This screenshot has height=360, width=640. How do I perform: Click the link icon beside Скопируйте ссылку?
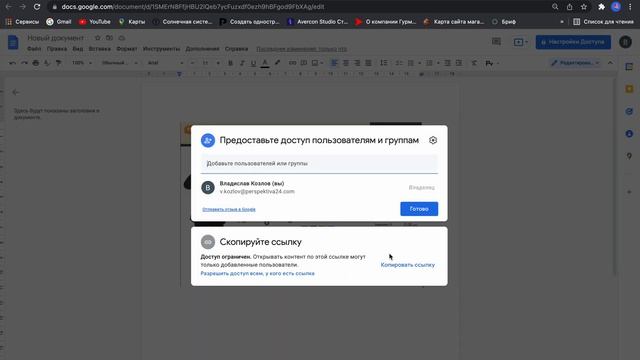pyautogui.click(x=208, y=242)
